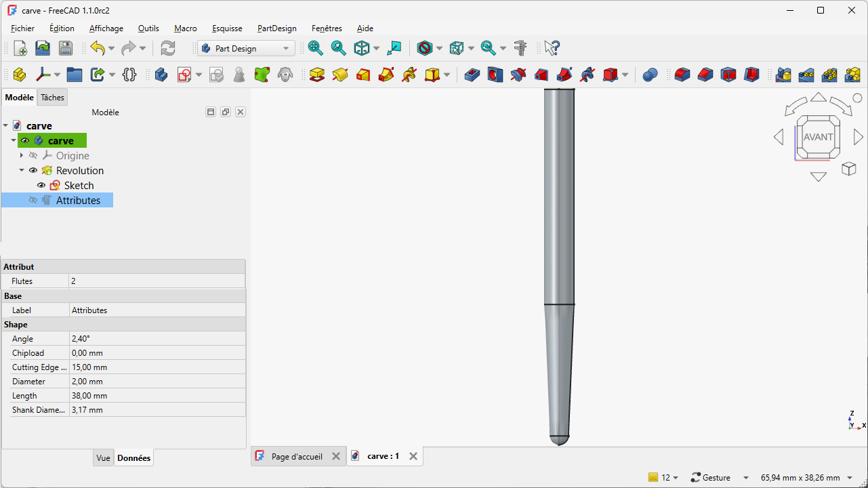
Task: Open the Esquisse menu
Action: tap(227, 28)
